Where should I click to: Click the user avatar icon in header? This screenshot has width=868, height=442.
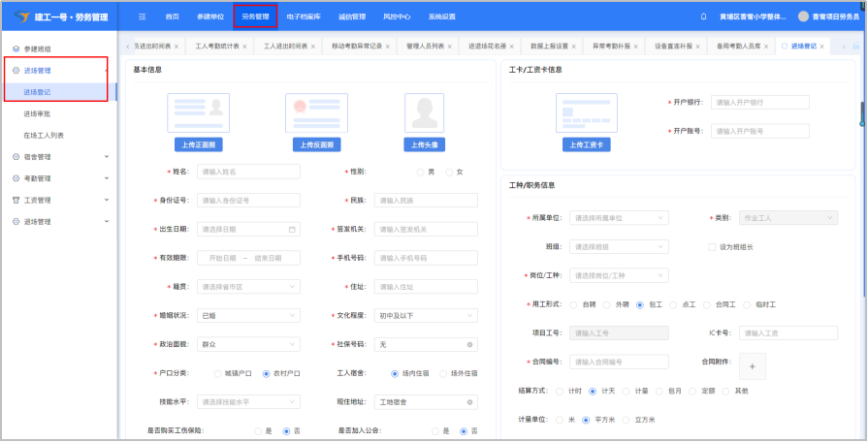pos(803,16)
